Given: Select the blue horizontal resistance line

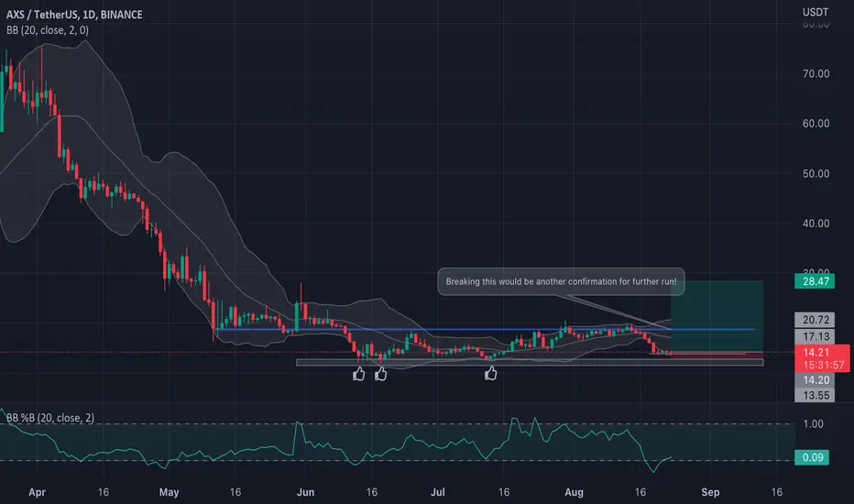Looking at the screenshot, I should click(x=485, y=329).
